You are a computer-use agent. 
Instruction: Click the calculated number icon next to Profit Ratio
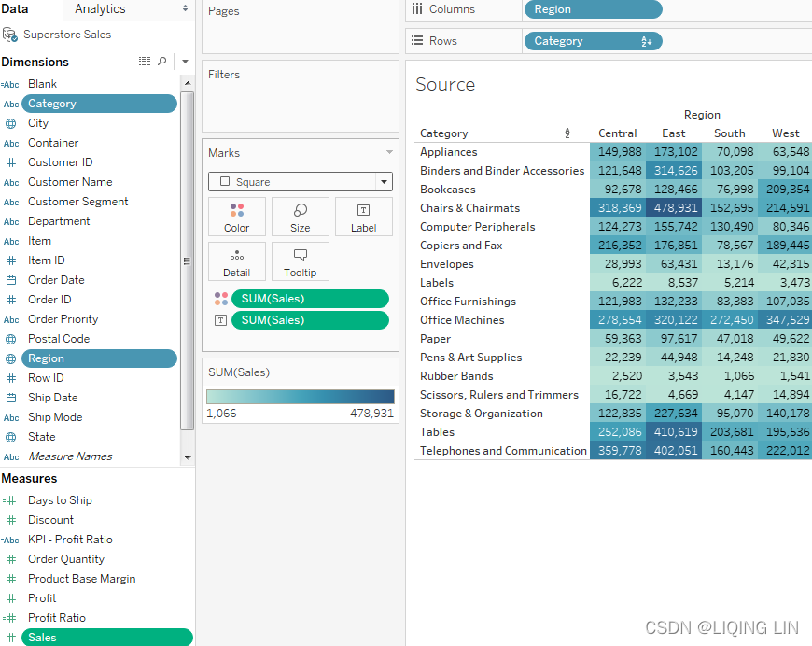click(9, 618)
